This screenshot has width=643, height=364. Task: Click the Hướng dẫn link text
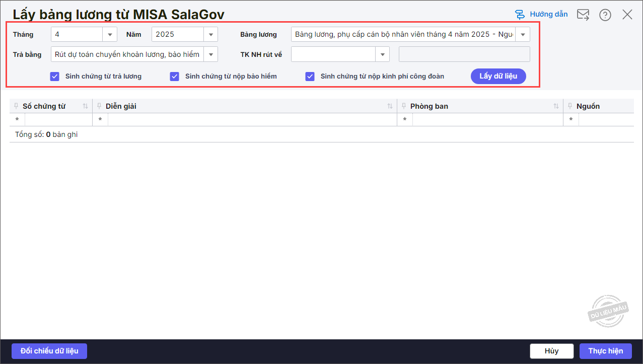(549, 14)
